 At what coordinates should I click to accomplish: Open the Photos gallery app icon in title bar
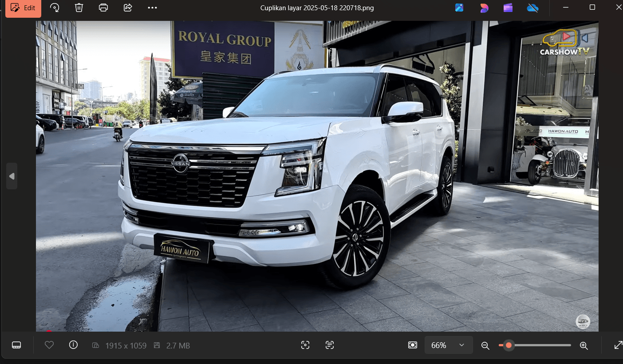[459, 8]
